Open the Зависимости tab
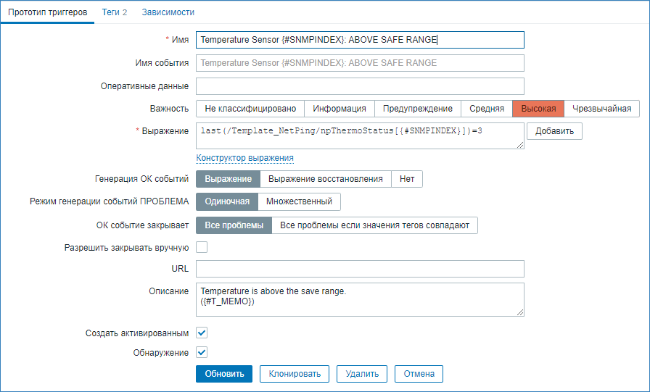This screenshot has height=392, width=650. click(x=168, y=12)
